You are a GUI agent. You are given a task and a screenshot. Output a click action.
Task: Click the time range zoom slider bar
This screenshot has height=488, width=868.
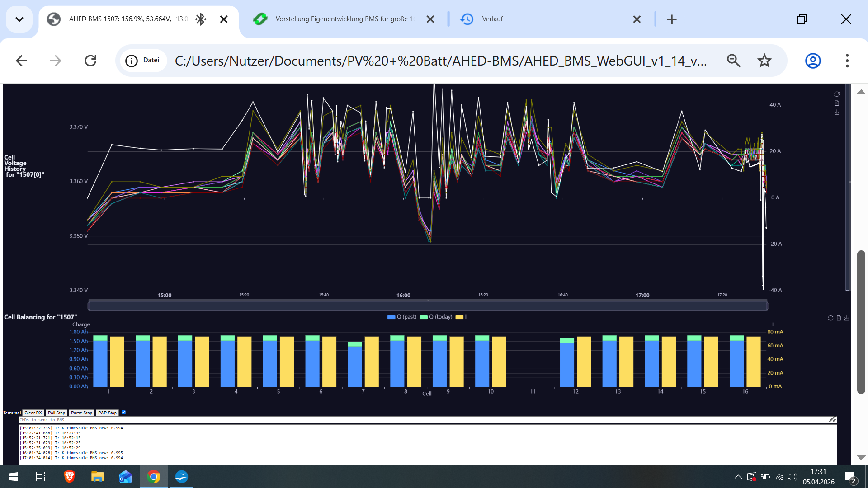tap(427, 306)
